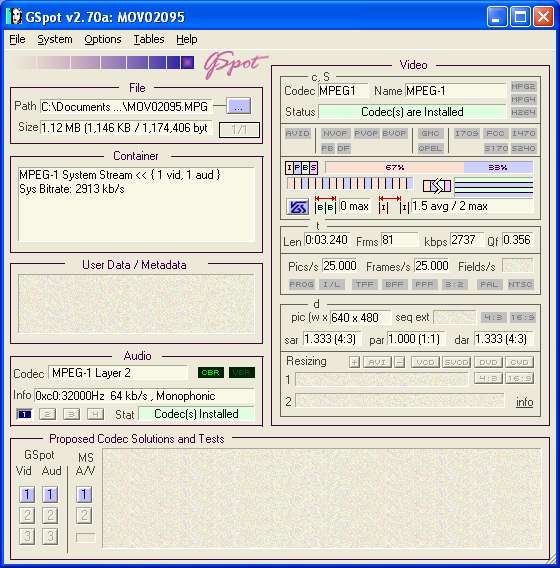Select audio stream 2 button
560x568 pixels.
47,414
